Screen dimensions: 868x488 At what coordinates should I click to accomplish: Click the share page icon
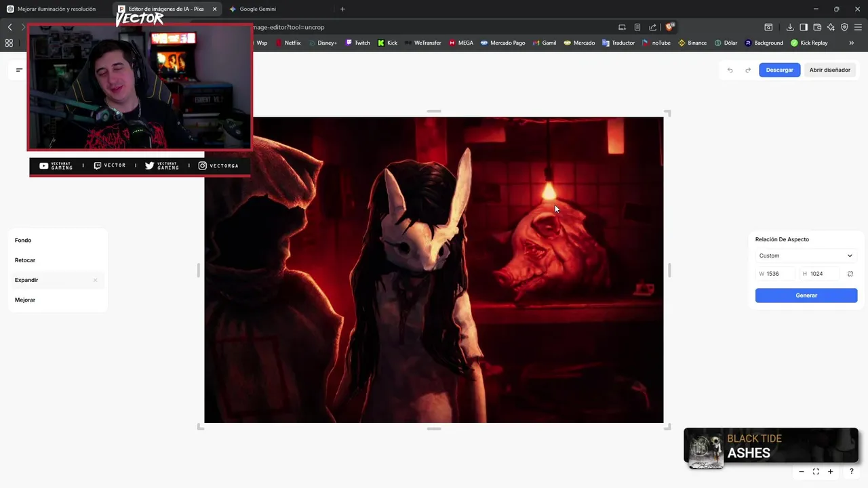652,27
